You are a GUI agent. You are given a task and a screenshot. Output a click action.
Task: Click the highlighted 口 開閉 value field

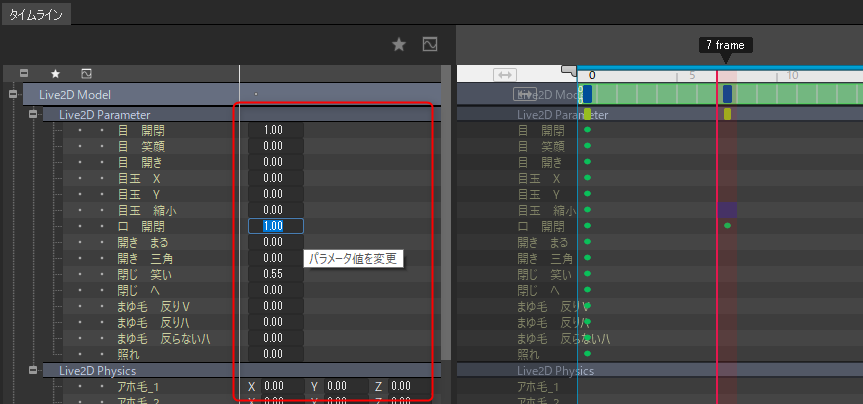point(276,226)
